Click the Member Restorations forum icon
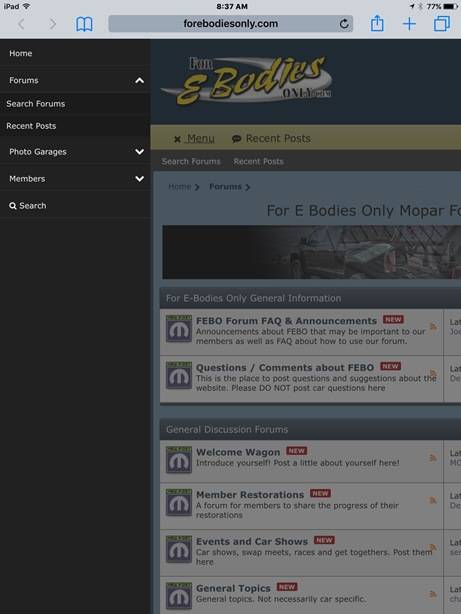 click(x=179, y=502)
